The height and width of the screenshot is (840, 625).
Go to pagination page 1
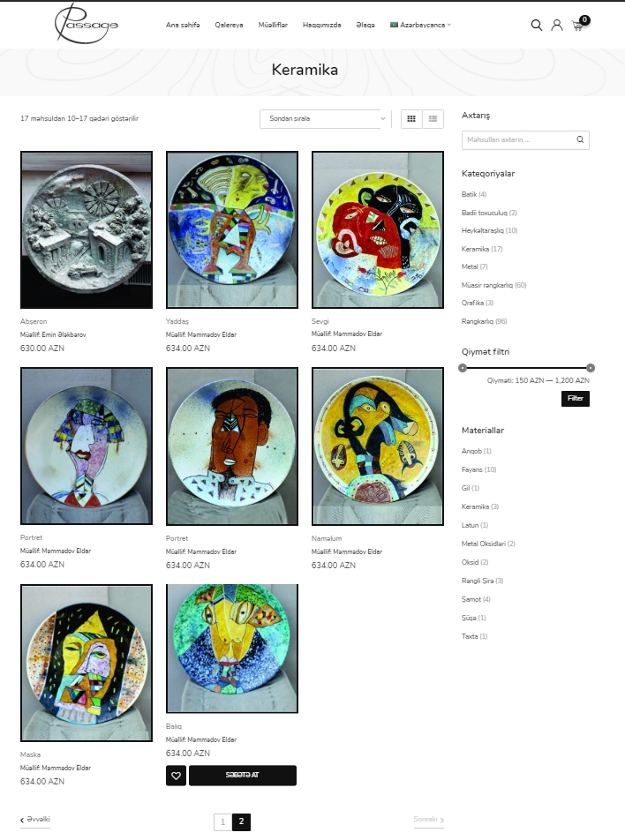[x=222, y=821]
